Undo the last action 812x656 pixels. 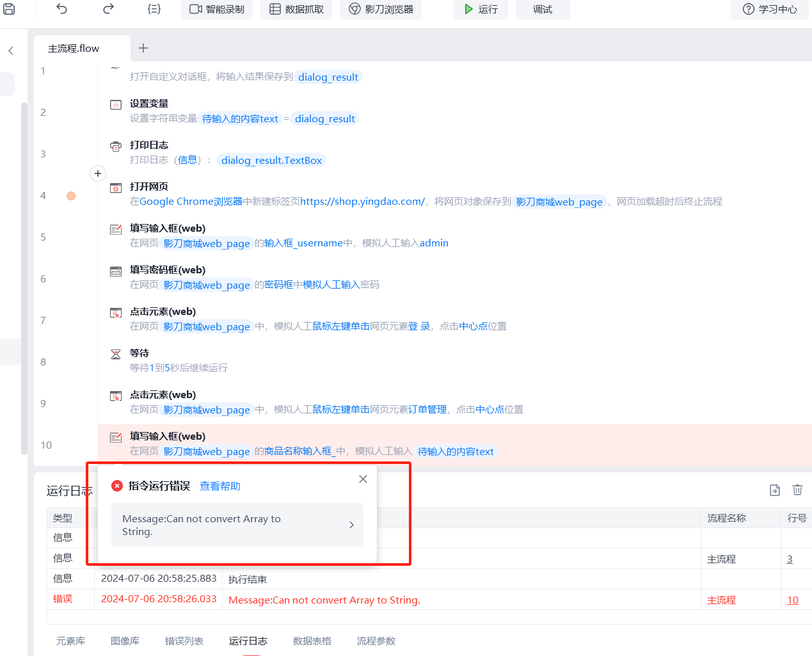click(61, 9)
